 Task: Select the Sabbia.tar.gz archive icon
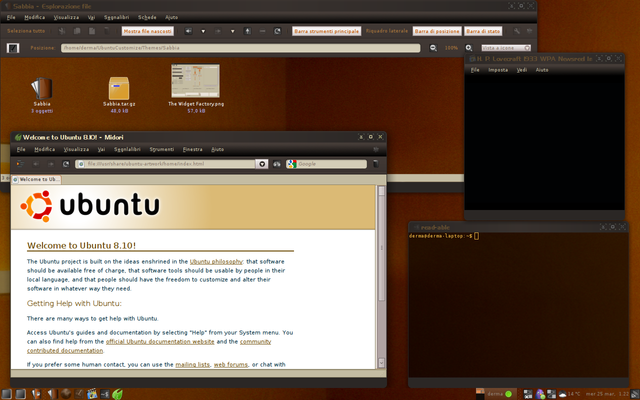[119, 88]
